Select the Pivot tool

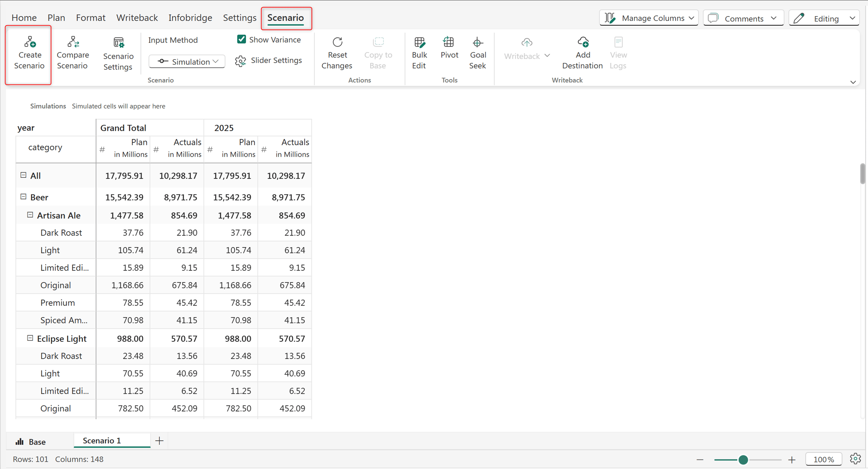(449, 48)
